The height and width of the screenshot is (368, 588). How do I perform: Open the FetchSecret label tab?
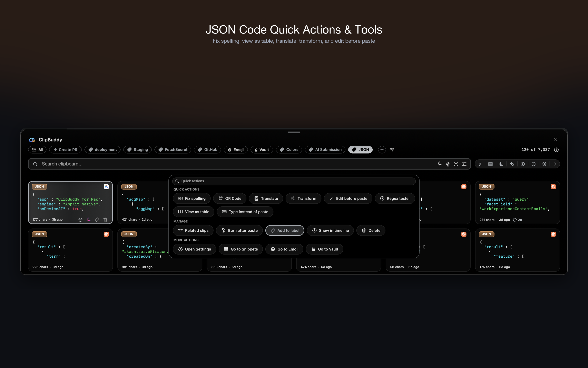173,150
